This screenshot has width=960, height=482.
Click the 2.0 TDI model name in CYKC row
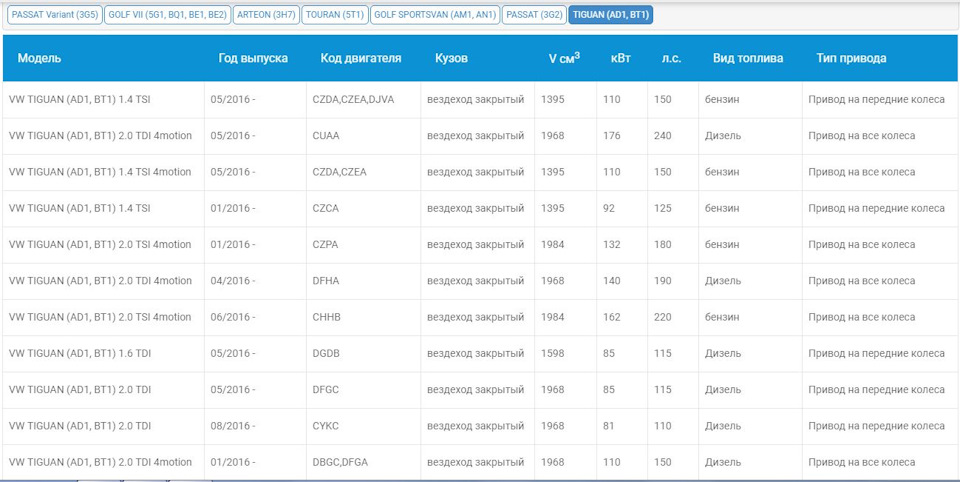click(x=80, y=426)
